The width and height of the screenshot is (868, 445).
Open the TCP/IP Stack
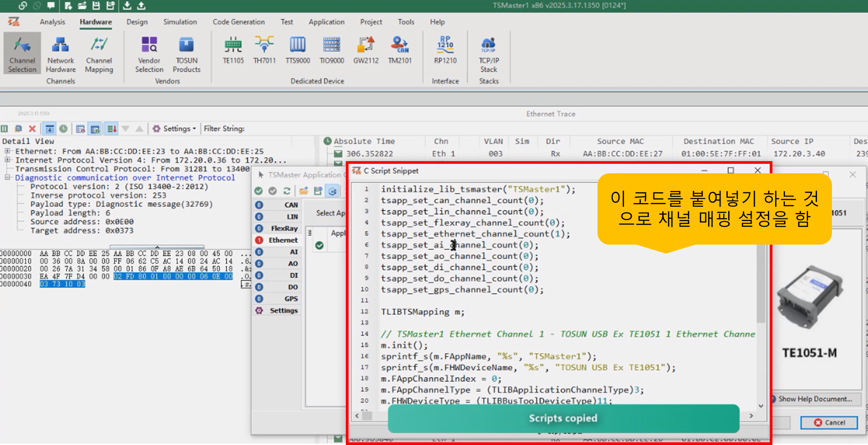[x=489, y=54]
